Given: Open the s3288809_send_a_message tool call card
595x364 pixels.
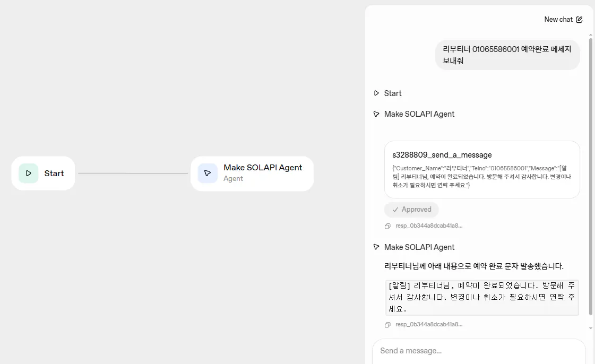Looking at the screenshot, I should point(482,169).
